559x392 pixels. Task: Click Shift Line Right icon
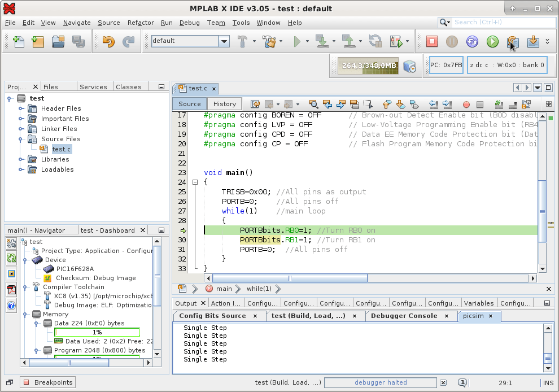(x=447, y=104)
